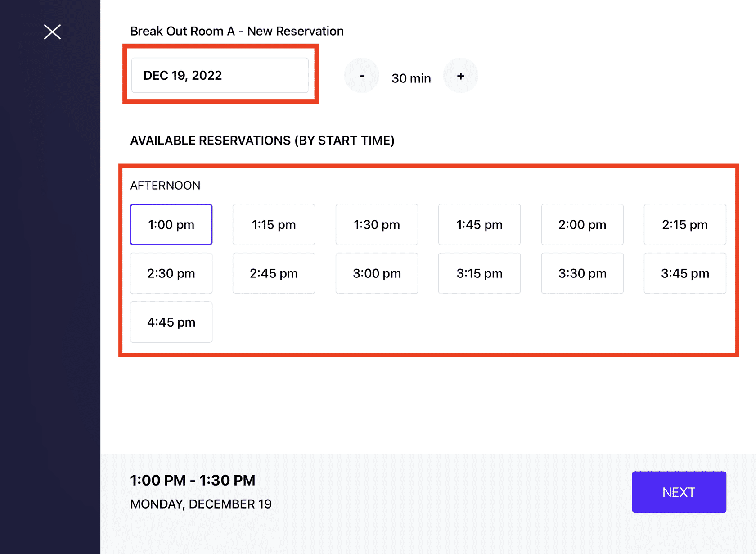Select the 2:30 pm time slot
The height and width of the screenshot is (554, 756).
point(171,273)
